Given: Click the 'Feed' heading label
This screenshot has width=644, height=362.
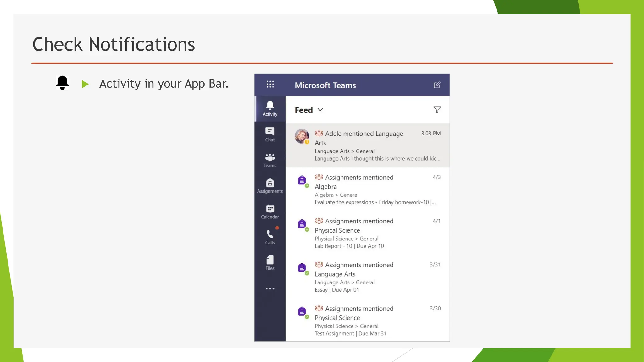Looking at the screenshot, I should pyautogui.click(x=304, y=110).
